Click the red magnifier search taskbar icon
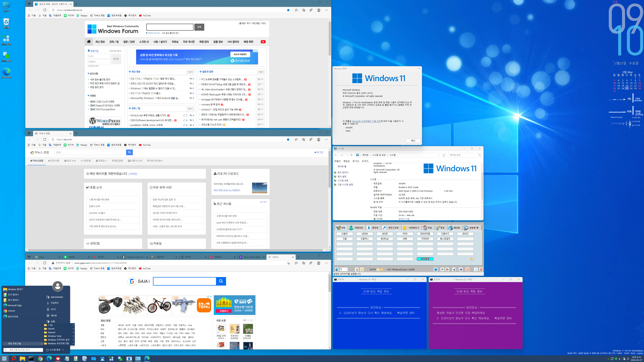This screenshot has width=644, height=362. pyautogui.click(x=13, y=358)
